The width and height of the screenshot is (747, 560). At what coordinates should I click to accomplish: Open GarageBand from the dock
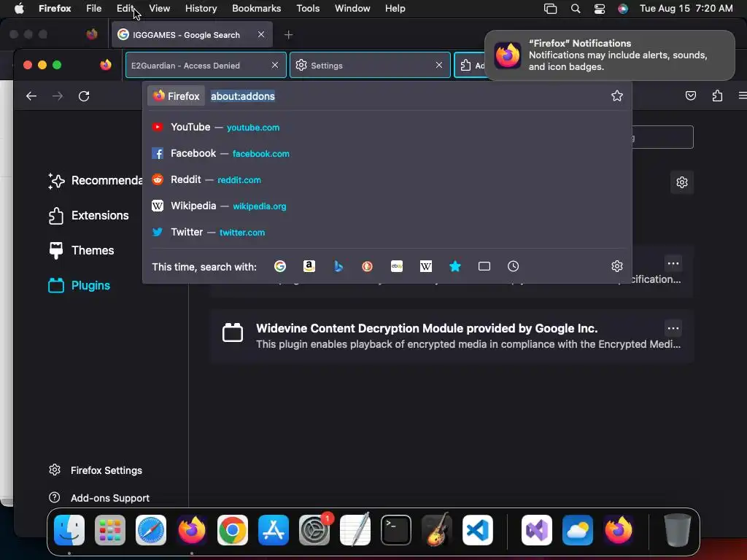pos(437,530)
